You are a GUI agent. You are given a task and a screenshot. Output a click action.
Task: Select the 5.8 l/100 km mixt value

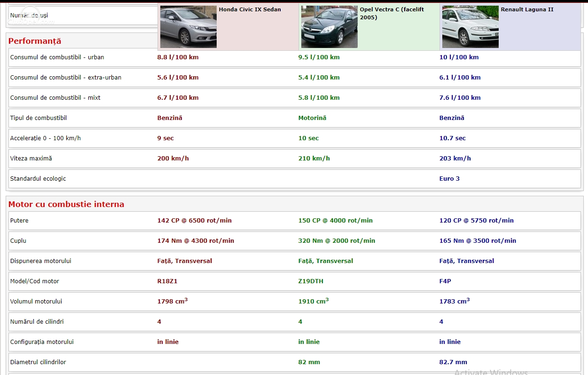(x=319, y=98)
